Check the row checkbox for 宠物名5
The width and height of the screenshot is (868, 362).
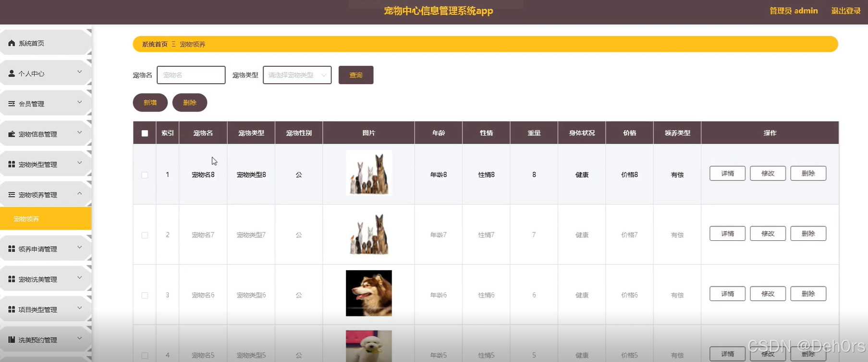point(145,355)
